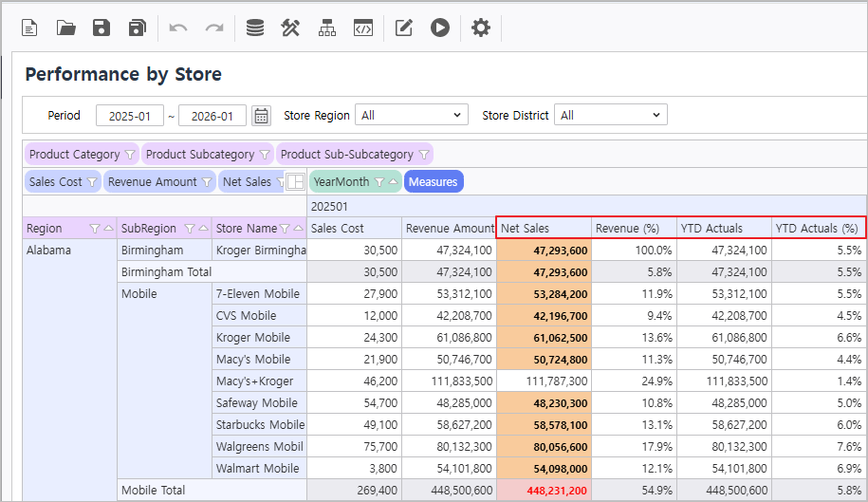Viewport: 868px width, 502px height.
Task: Open the hammer and wrench tools icon
Action: coord(290,28)
